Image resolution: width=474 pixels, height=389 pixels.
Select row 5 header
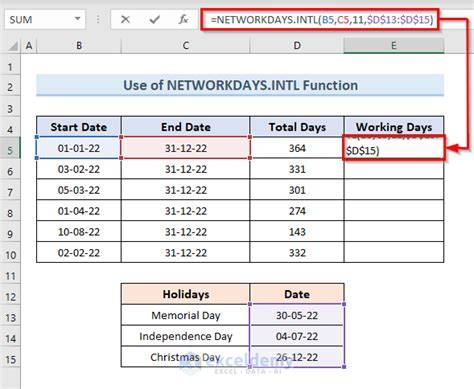[10, 150]
